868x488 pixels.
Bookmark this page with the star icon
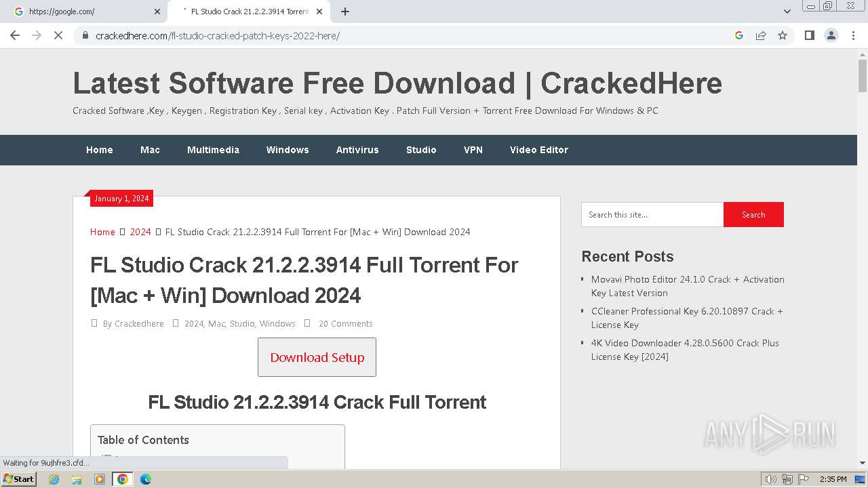(x=783, y=35)
